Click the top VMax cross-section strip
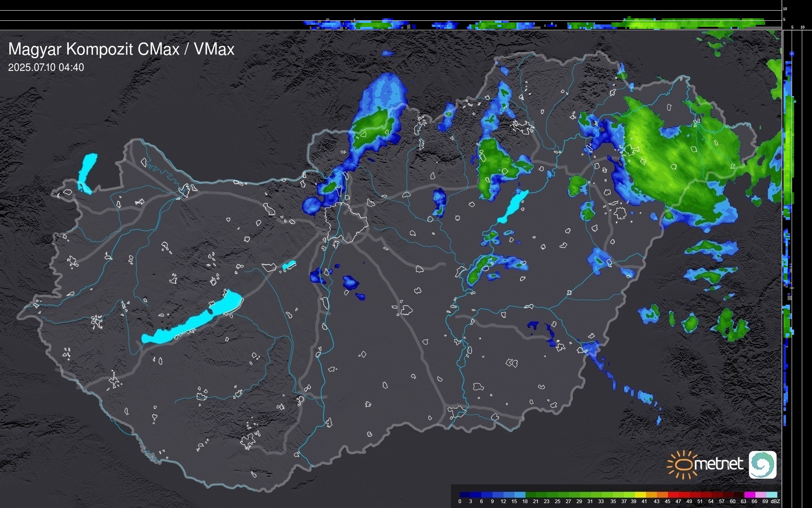 tap(529, 24)
